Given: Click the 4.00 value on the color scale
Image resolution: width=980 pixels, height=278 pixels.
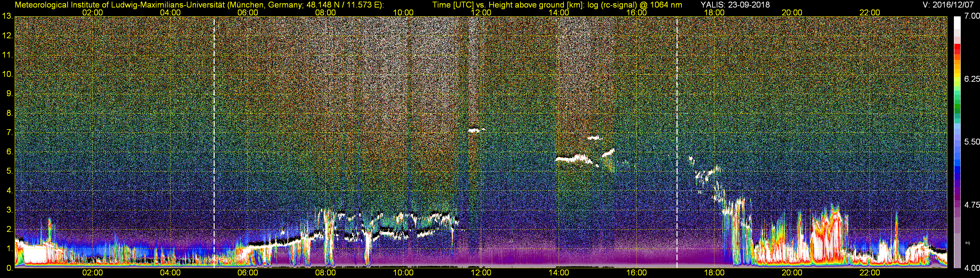Looking at the screenshot, I should [x=972, y=268].
